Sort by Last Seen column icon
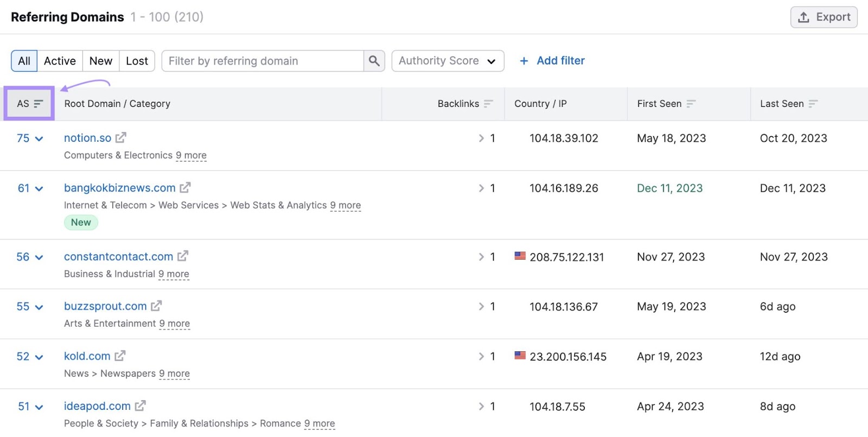 pos(813,104)
